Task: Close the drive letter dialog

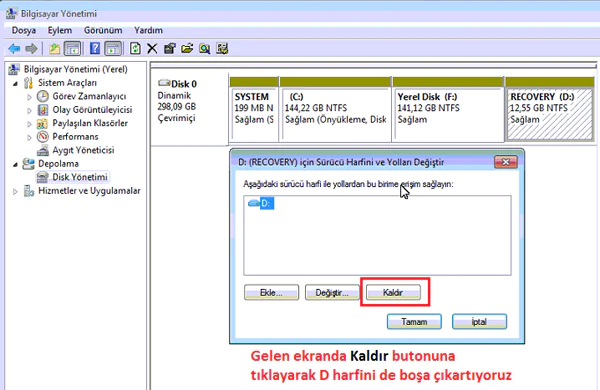Action: [505, 162]
